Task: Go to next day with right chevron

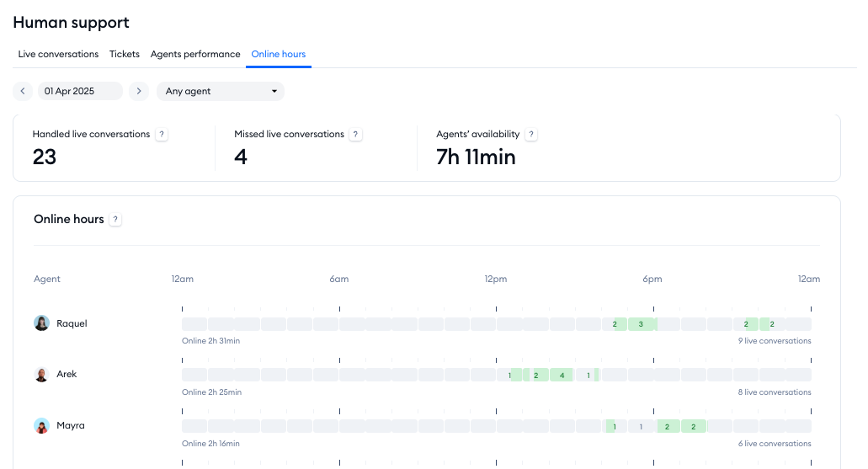Action: [x=139, y=91]
